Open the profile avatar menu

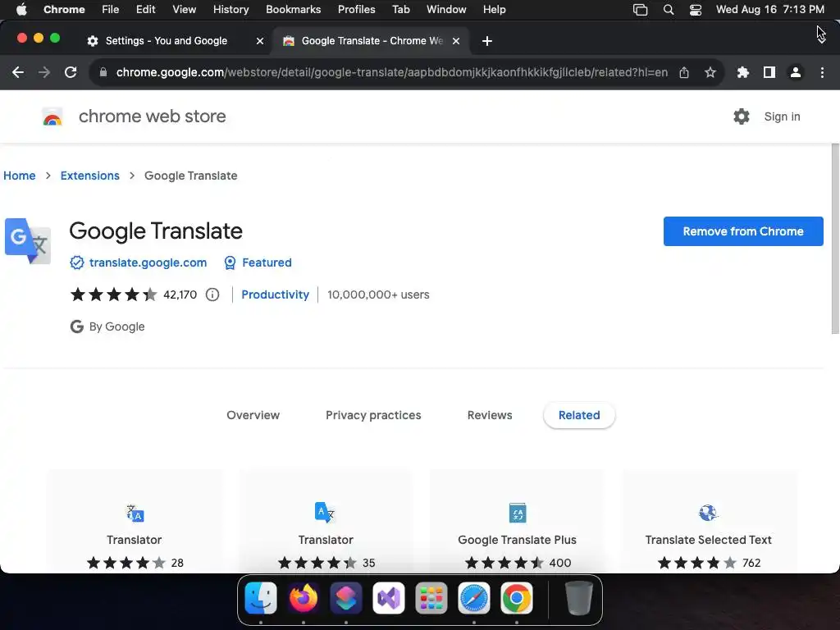[796, 72]
